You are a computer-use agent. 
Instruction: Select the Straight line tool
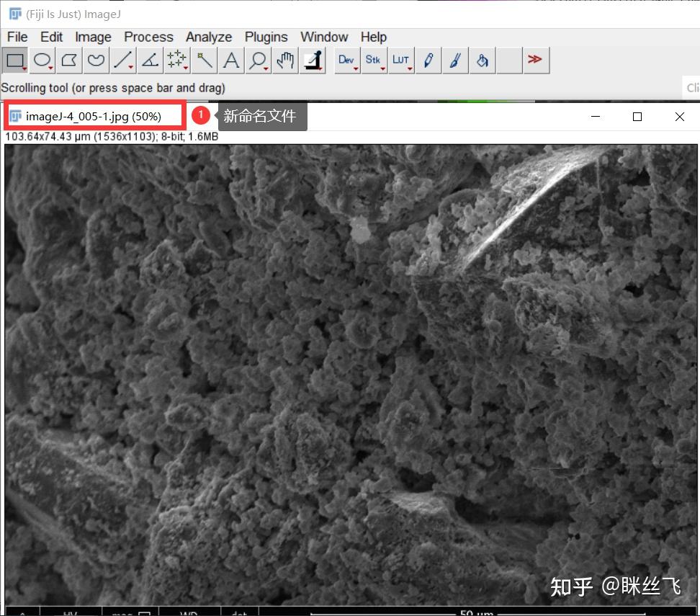[x=122, y=61]
